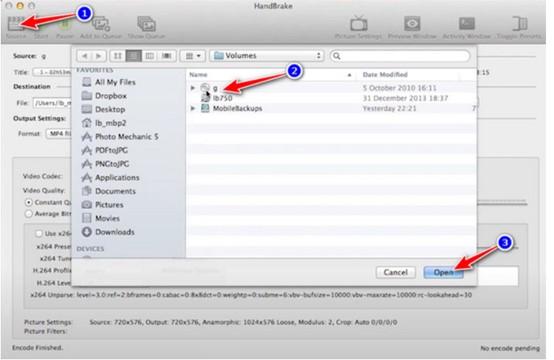This screenshot has width=554, height=360.
Task: Open the Volumes location popup
Action: click(266, 56)
